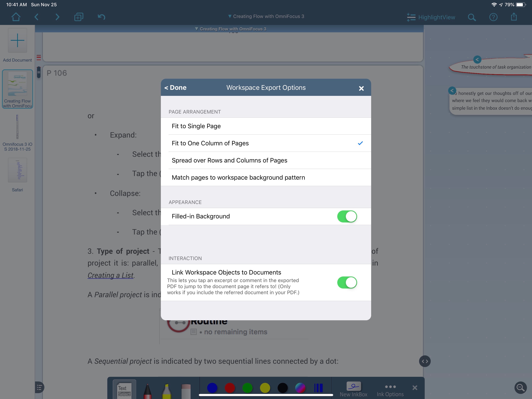Tap the Add Document plus button
The height and width of the screenshot is (399, 532).
click(17, 41)
